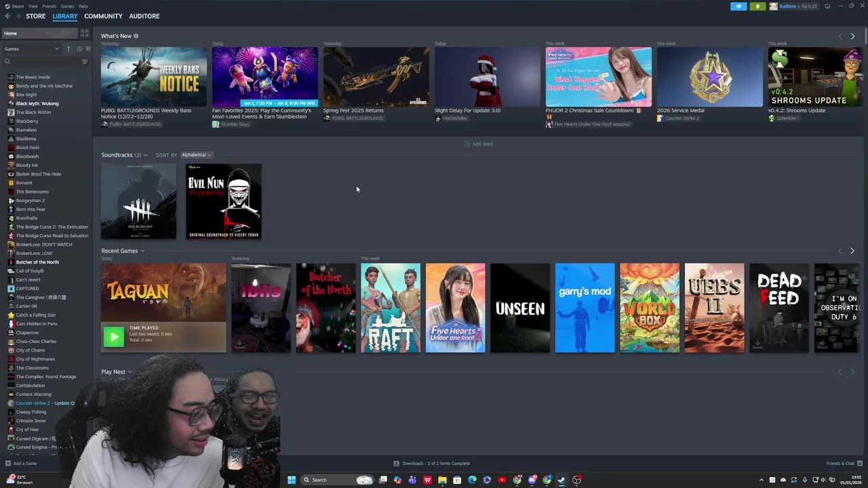
Task: Select Call of Duty® in game list
Action: point(31,271)
